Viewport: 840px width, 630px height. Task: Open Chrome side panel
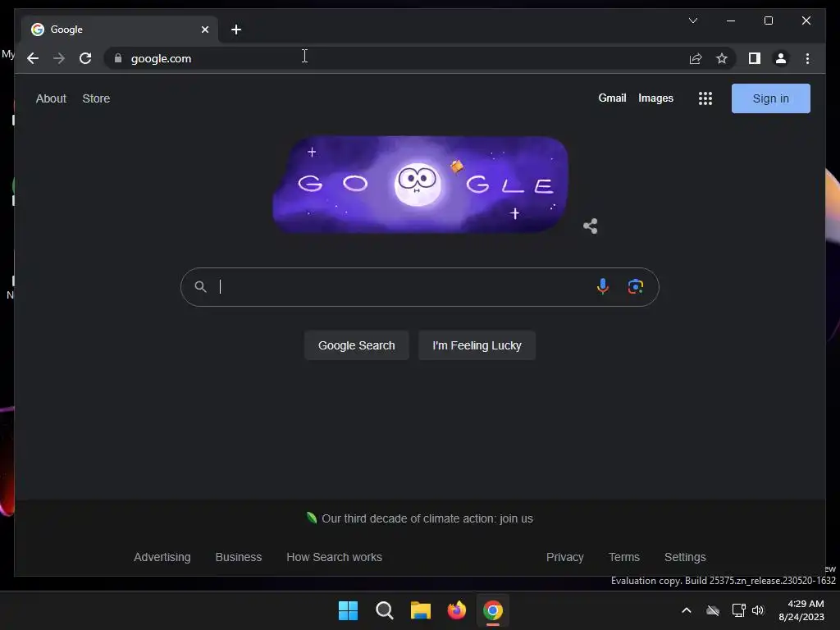point(755,58)
